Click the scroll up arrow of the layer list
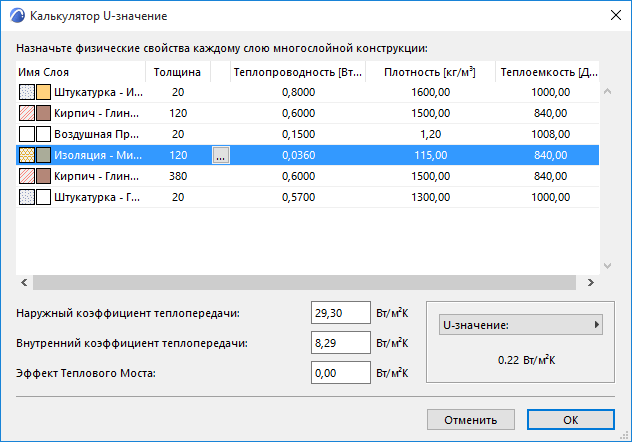This screenshot has width=632, height=442. [608, 93]
